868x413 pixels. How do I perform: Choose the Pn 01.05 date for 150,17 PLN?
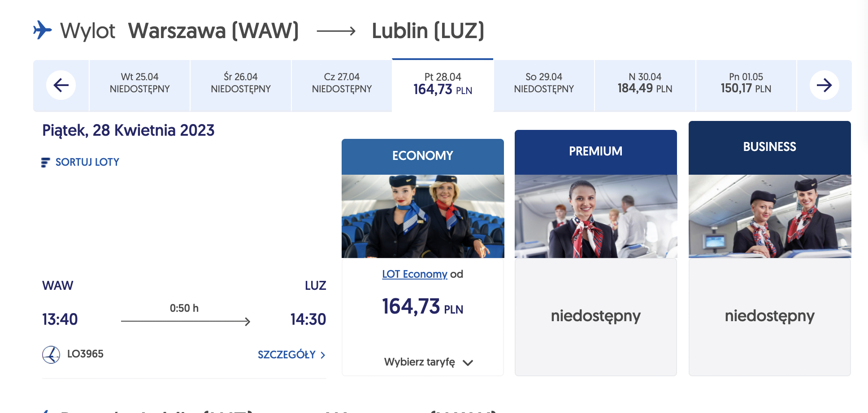point(746,85)
